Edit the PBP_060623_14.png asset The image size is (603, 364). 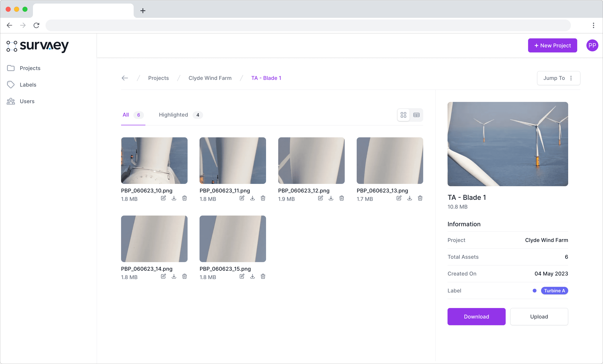163,276
